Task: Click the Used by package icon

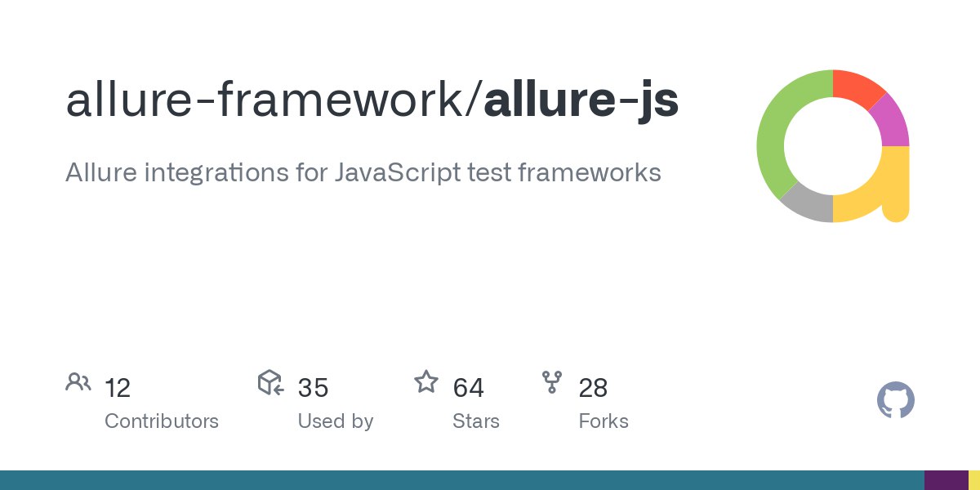Action: (270, 382)
